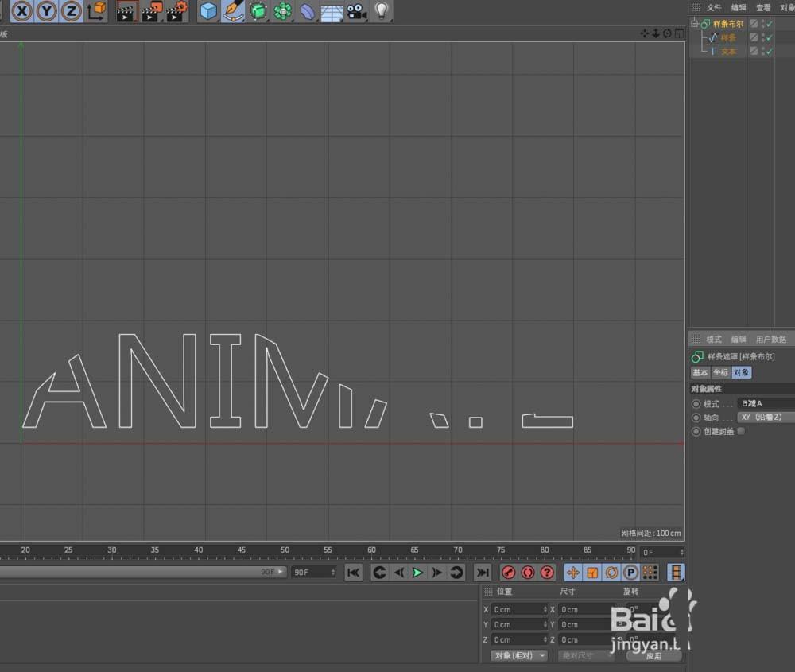Enable the 创建封盖 checkbox
Viewport: 795px width, 672px height.
(741, 431)
